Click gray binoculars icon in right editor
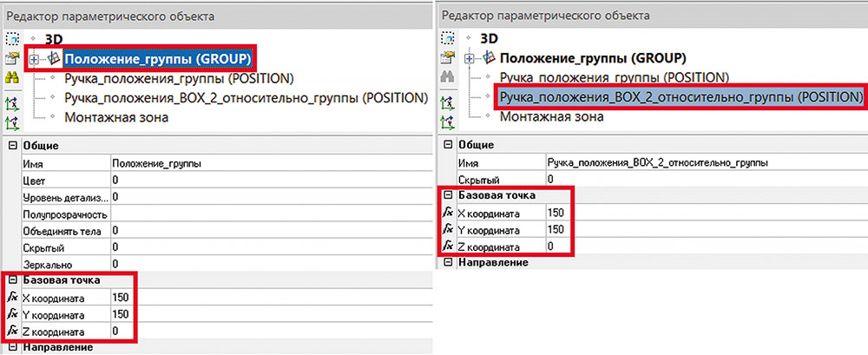Screen dimensions: 868x355 pos(447,77)
